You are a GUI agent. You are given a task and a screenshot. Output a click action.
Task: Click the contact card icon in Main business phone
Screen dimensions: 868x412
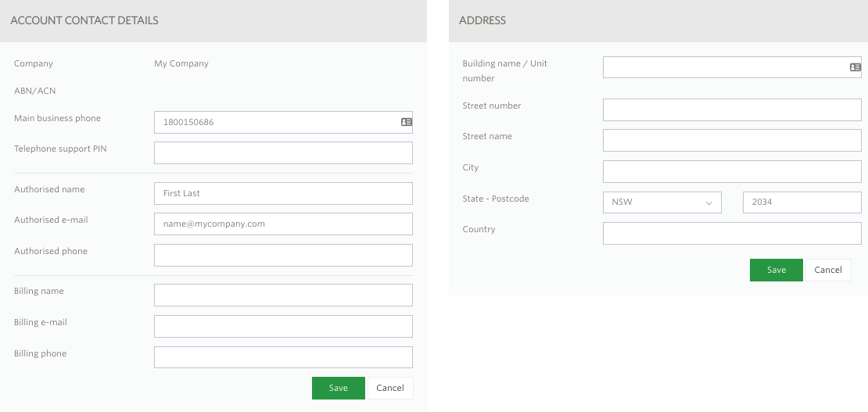click(407, 122)
